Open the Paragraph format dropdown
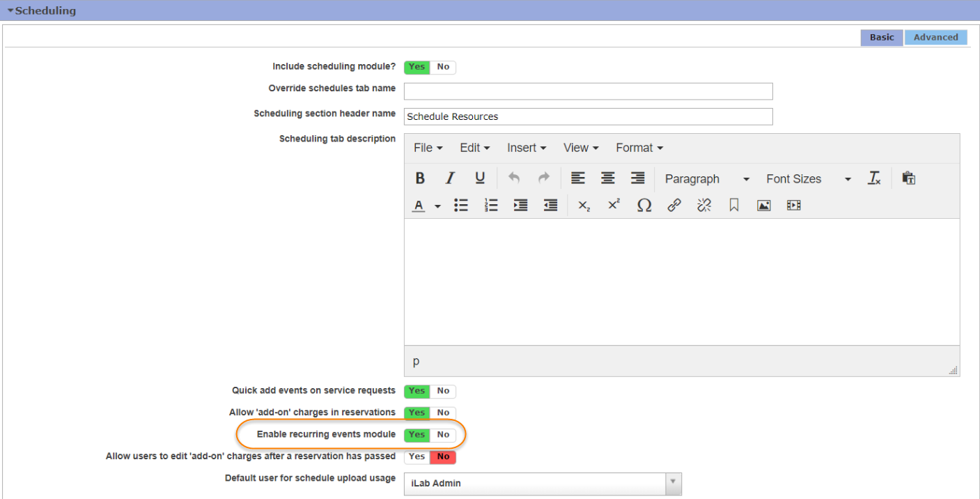Image resolution: width=980 pixels, height=499 pixels. (706, 179)
